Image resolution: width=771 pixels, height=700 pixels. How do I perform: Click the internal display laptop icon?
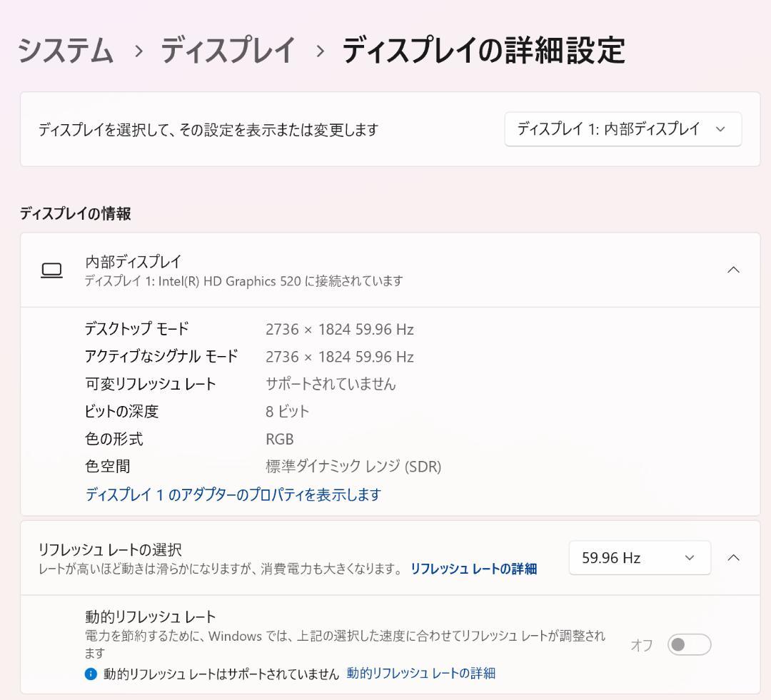[53, 270]
